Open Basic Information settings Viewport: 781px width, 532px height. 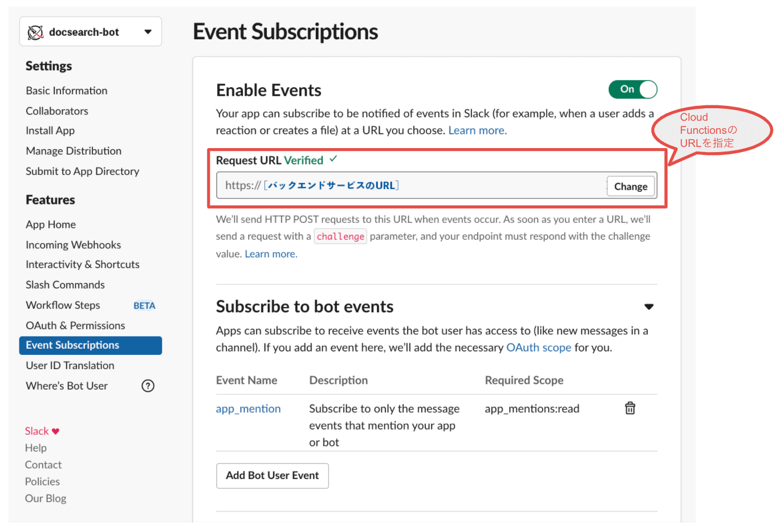pos(67,91)
